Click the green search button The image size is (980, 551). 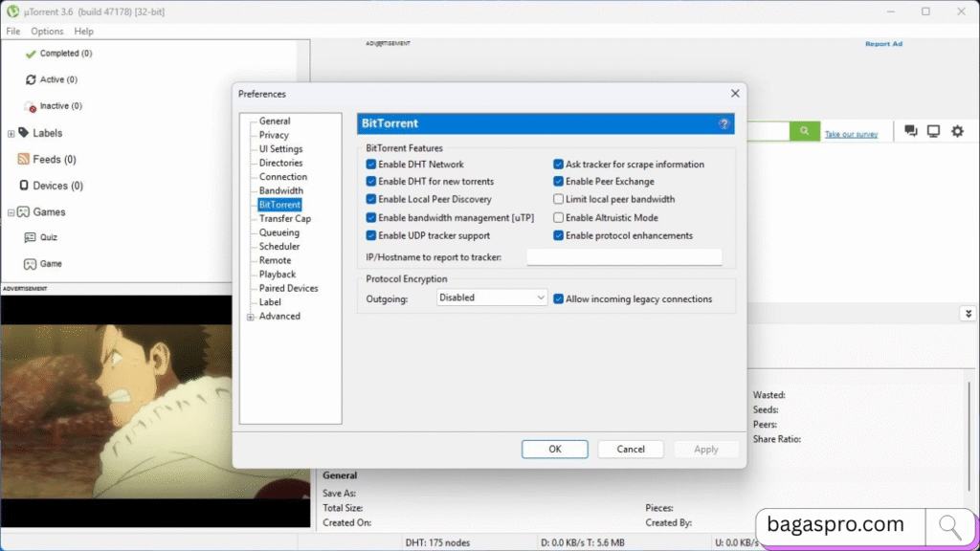804,130
